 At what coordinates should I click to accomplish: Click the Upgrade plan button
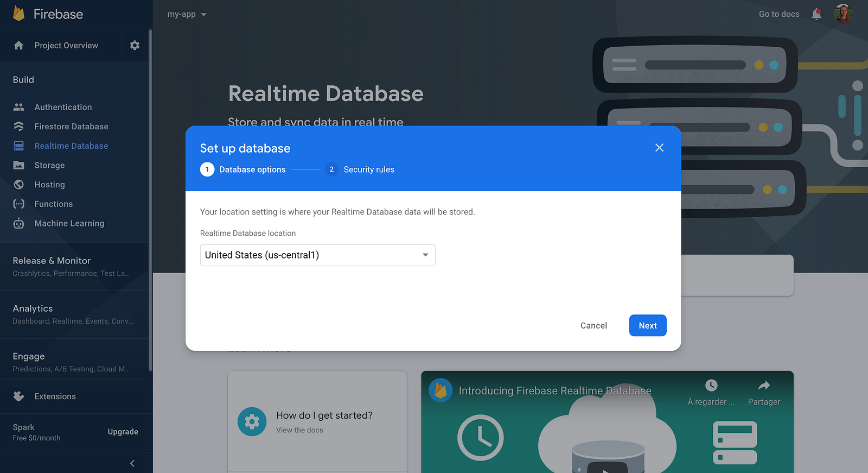(x=123, y=432)
